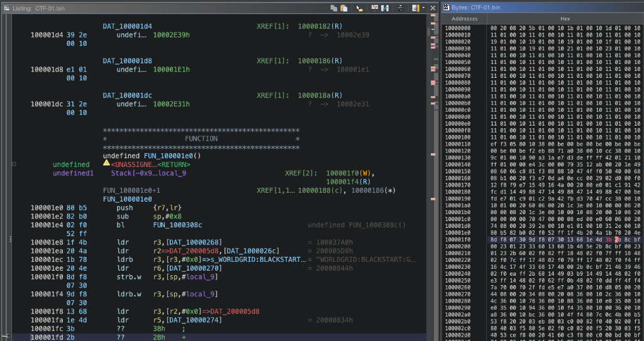Click comment value 20000844h

(x=334, y=268)
